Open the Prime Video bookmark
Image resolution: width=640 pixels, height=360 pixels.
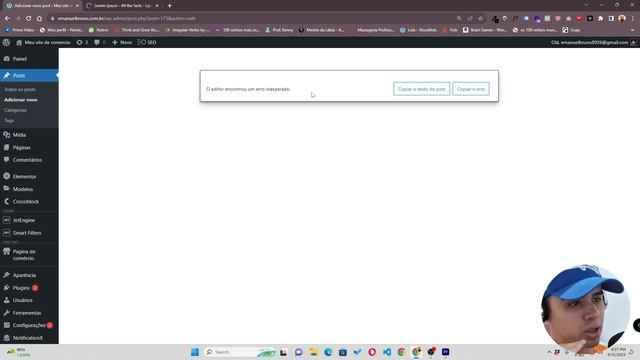[x=20, y=30]
